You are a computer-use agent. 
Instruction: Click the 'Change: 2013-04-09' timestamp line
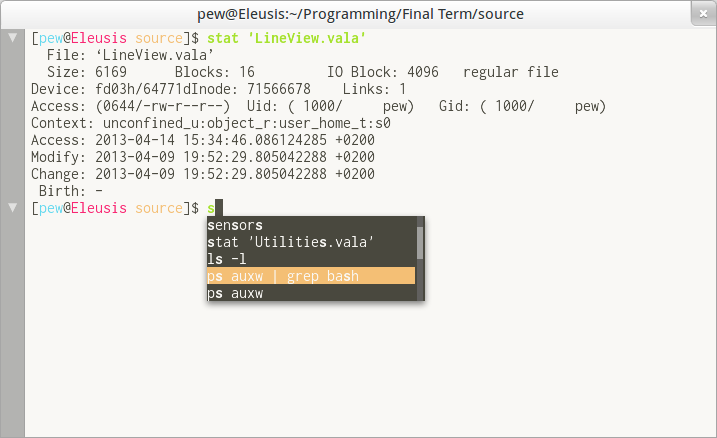click(x=203, y=174)
